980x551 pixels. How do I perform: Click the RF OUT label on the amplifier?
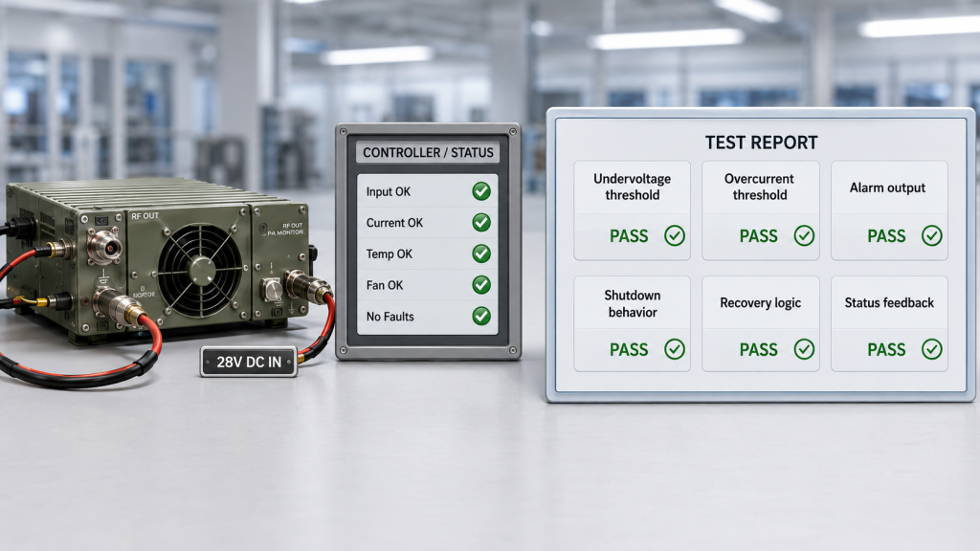coord(145,216)
